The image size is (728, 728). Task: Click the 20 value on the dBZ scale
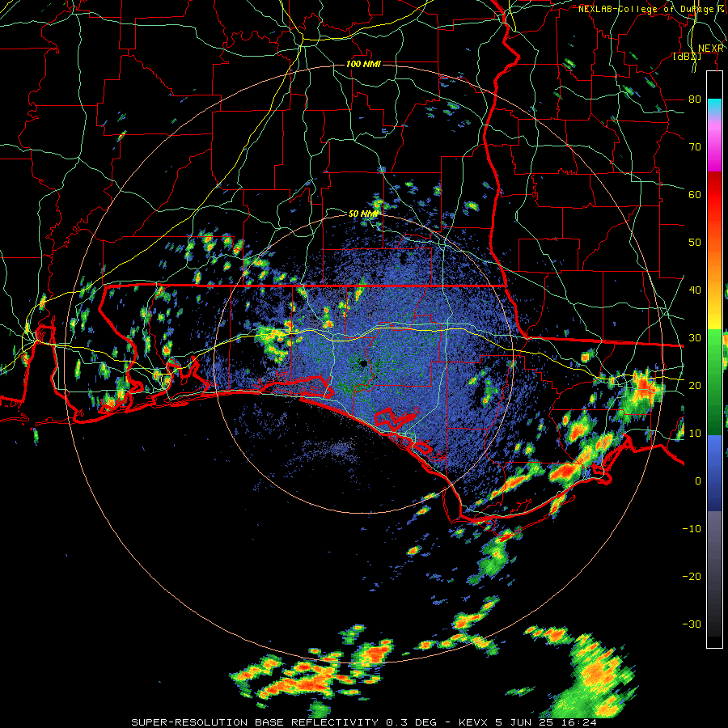(x=695, y=385)
